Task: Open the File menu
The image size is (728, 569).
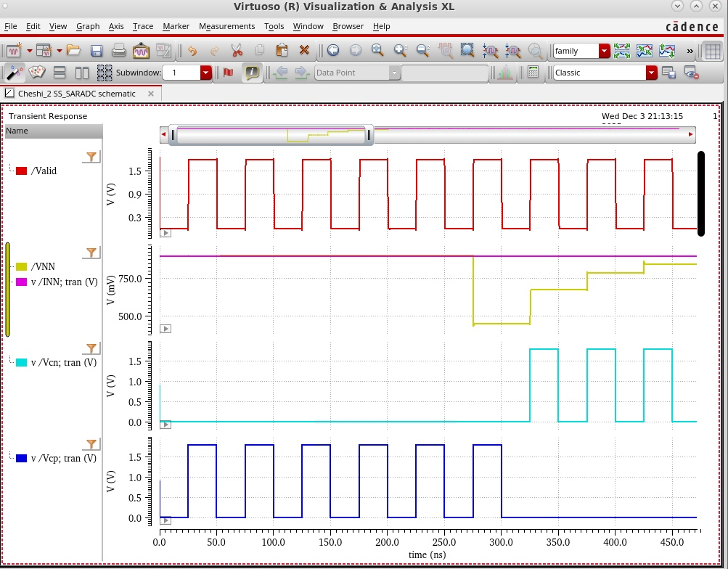Action: click(10, 26)
